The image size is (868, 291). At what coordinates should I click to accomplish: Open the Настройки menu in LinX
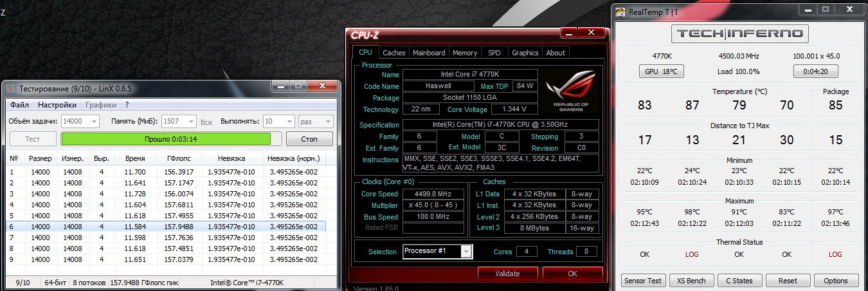(x=57, y=104)
